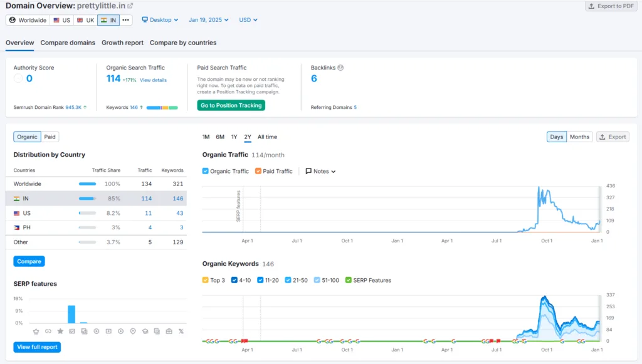642x364 pixels.
Task: Set chart range to 6M
Action: [220, 137]
